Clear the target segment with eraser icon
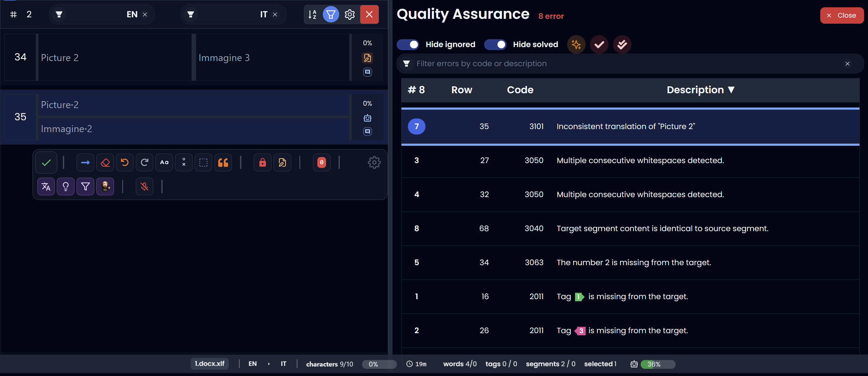The width and height of the screenshot is (868, 376). pos(105,162)
